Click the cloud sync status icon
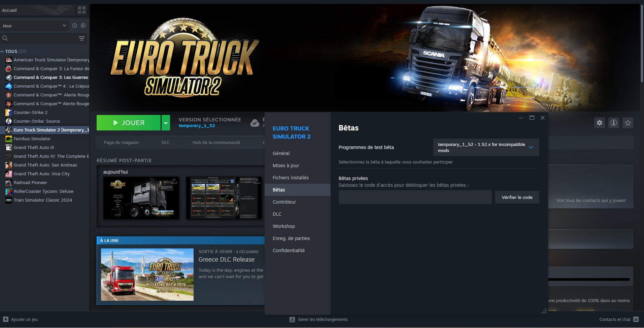The image size is (644, 328). [255, 123]
